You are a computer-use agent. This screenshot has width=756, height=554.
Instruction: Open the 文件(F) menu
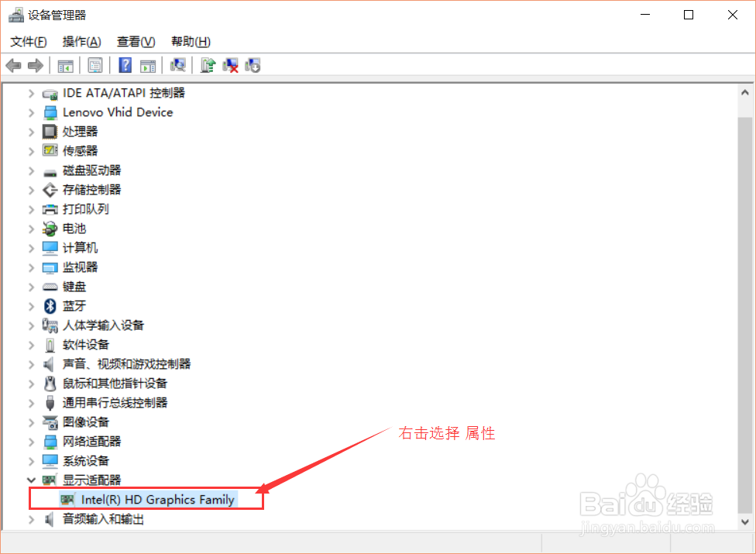[29, 42]
